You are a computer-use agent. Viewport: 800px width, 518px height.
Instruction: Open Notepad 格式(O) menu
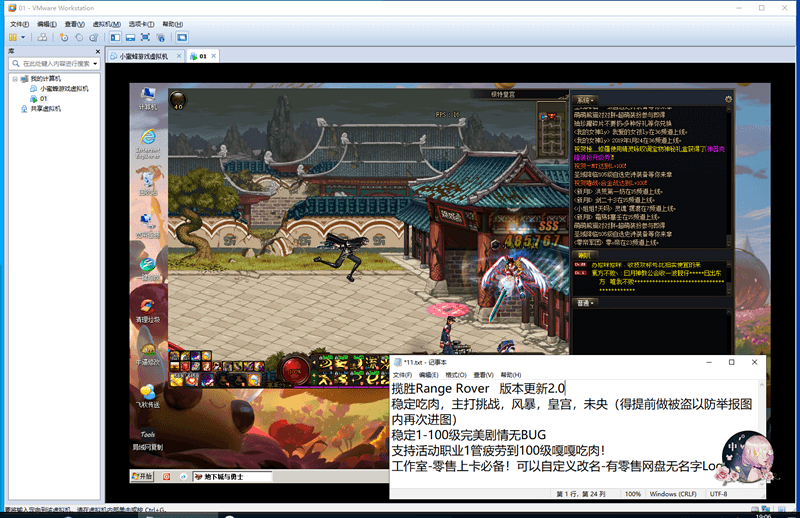(456, 375)
